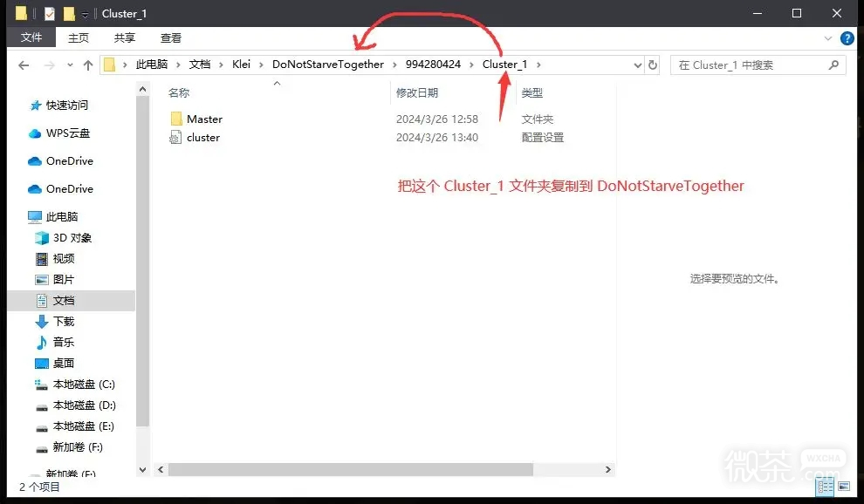Open 下载 folder in sidebar

click(x=64, y=322)
